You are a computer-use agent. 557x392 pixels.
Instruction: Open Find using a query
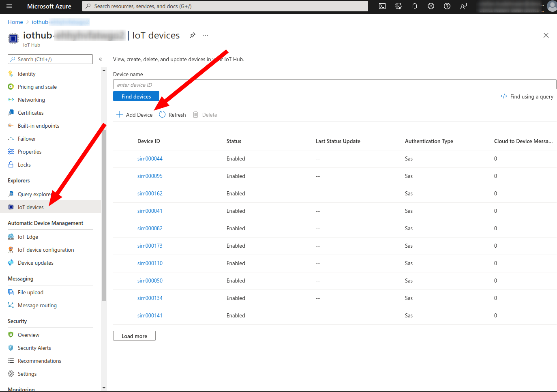(x=527, y=96)
